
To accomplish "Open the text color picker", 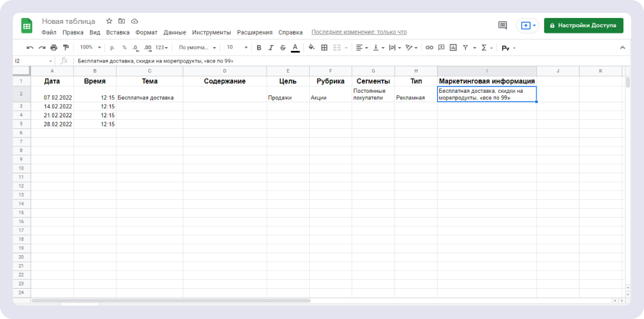I will pyautogui.click(x=295, y=48).
